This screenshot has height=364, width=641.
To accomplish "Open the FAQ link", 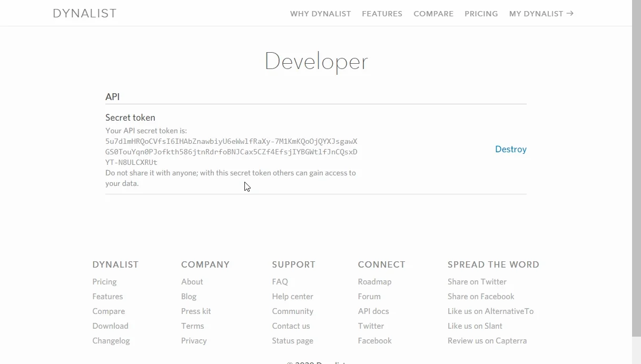I will (x=280, y=282).
